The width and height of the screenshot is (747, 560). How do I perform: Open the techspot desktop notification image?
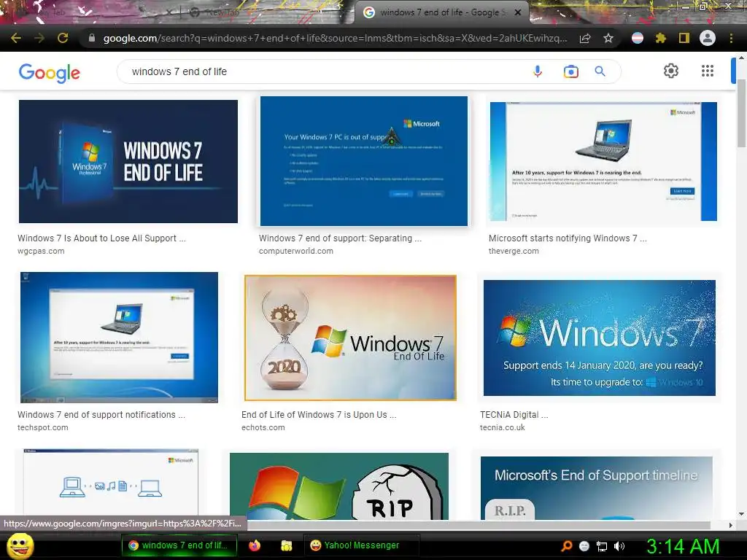click(119, 337)
